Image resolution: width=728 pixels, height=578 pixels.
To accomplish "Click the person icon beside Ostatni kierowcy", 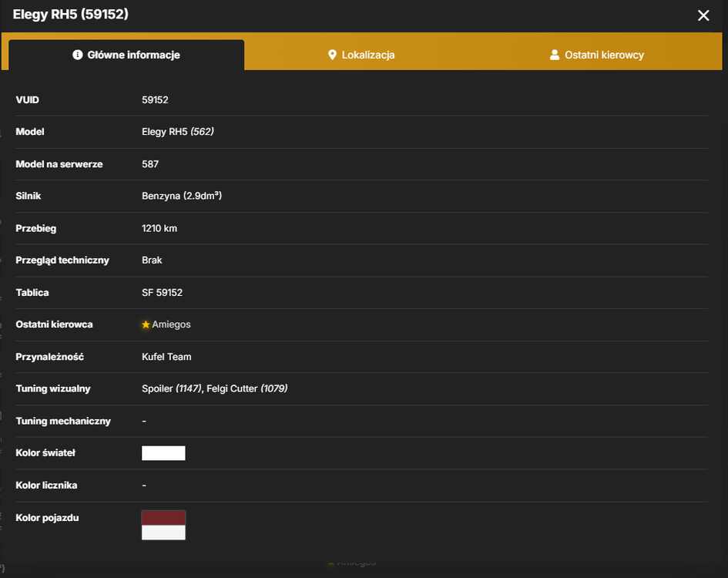I will (x=555, y=55).
